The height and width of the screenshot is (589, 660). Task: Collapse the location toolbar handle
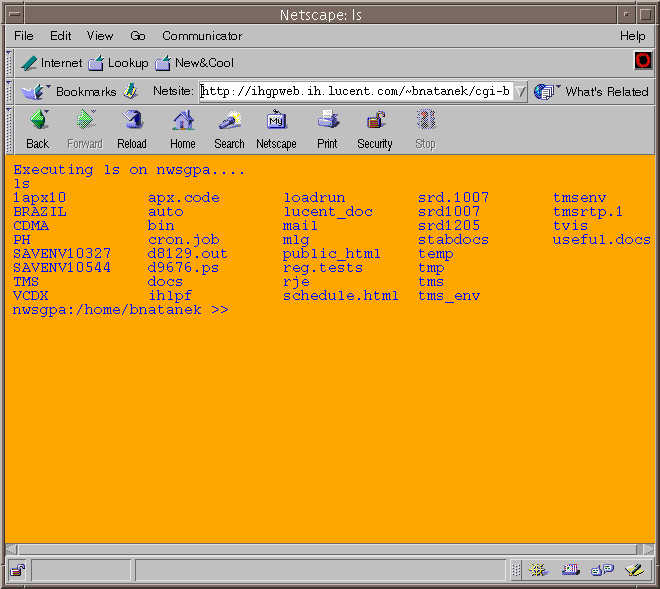pyautogui.click(x=9, y=91)
